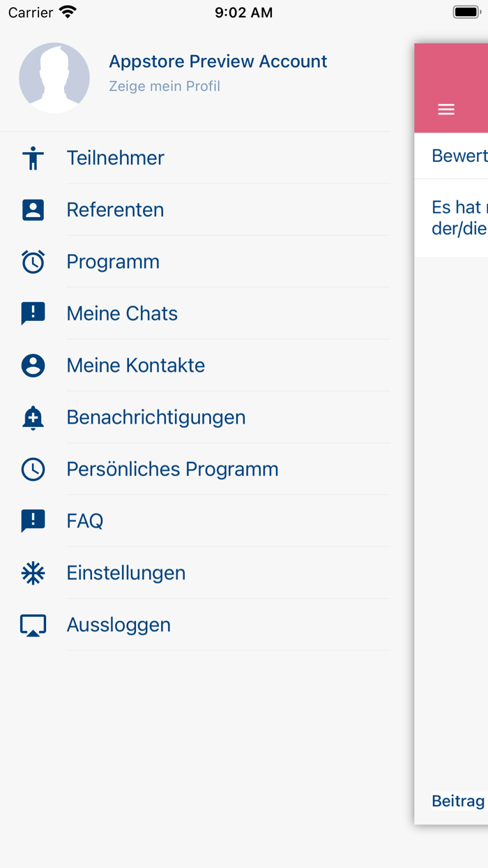Tap the Appstore Preview Account name

tap(218, 61)
